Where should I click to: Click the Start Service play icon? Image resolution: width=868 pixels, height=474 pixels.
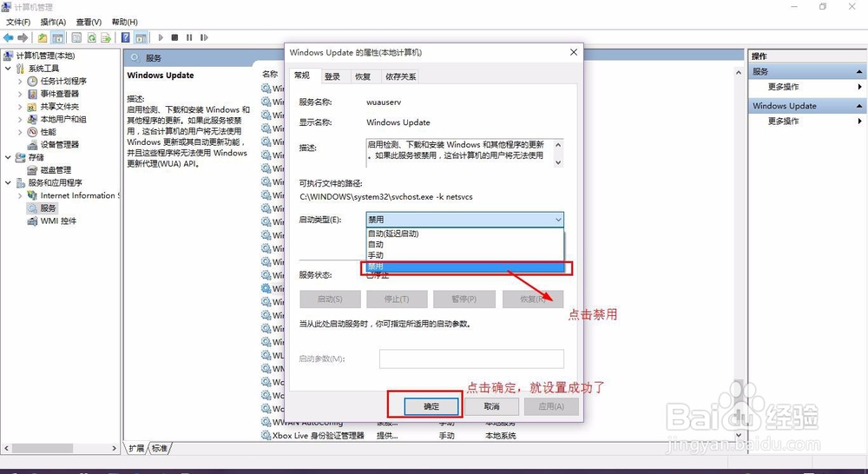tap(161, 37)
